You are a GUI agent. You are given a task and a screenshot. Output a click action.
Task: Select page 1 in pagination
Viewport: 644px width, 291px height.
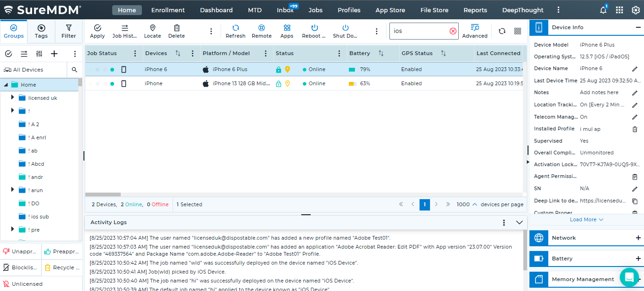(x=425, y=204)
